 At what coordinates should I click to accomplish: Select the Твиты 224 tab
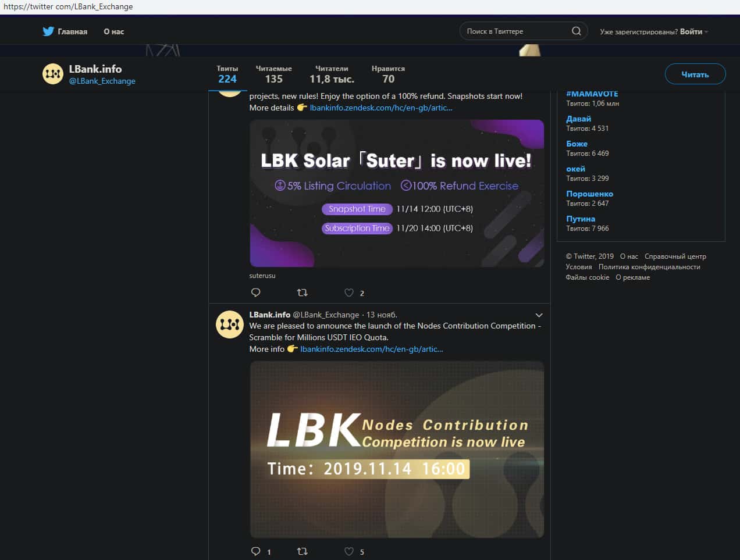pos(227,74)
